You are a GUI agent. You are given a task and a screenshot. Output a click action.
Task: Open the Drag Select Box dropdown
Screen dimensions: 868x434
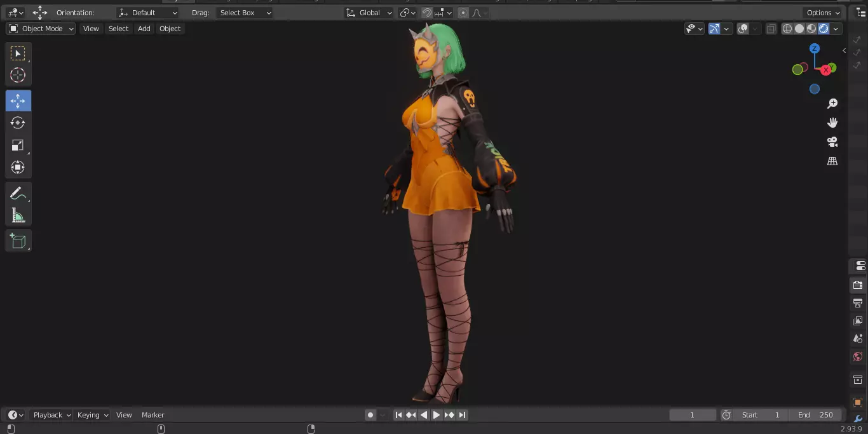pyautogui.click(x=245, y=13)
